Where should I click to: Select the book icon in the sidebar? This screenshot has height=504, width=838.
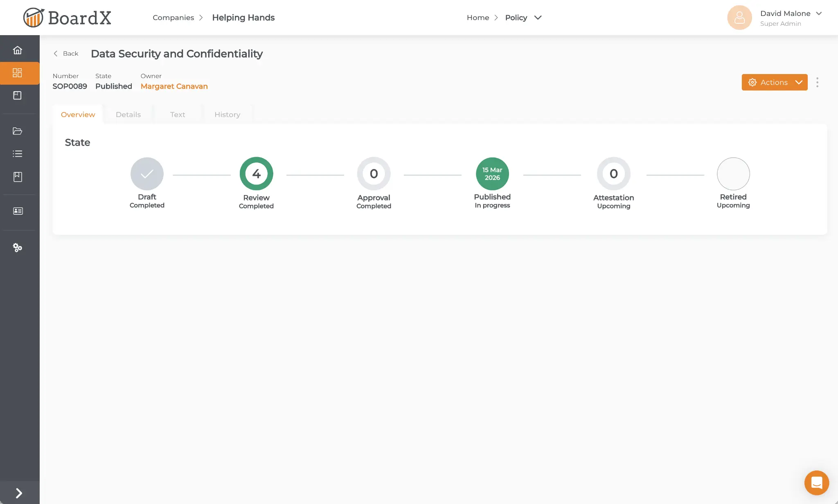(17, 177)
